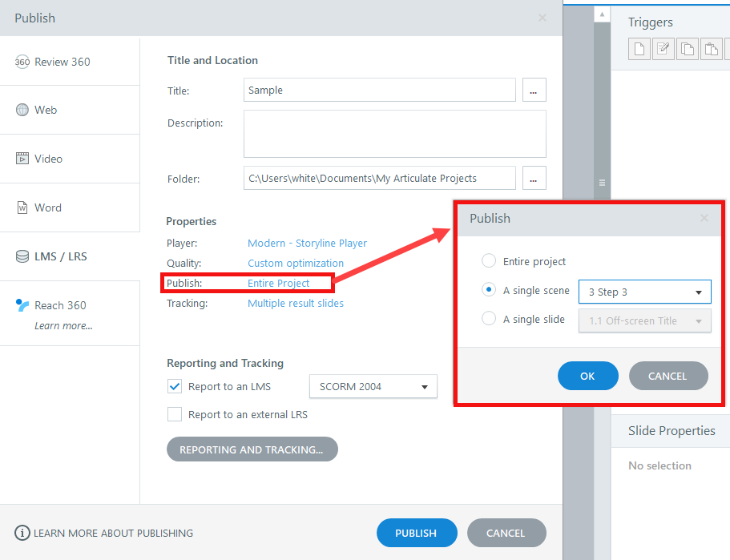Open the 1.1 Off-screen Title slide dropdown
Viewport: 730px width, 560px height.
(x=645, y=320)
